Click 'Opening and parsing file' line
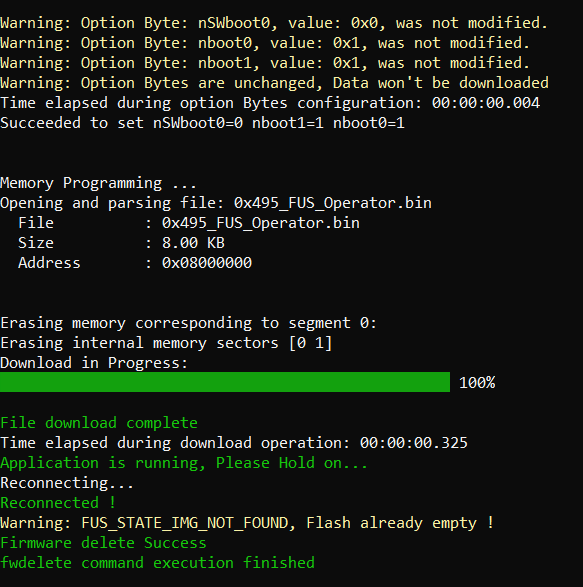 [x=216, y=203]
